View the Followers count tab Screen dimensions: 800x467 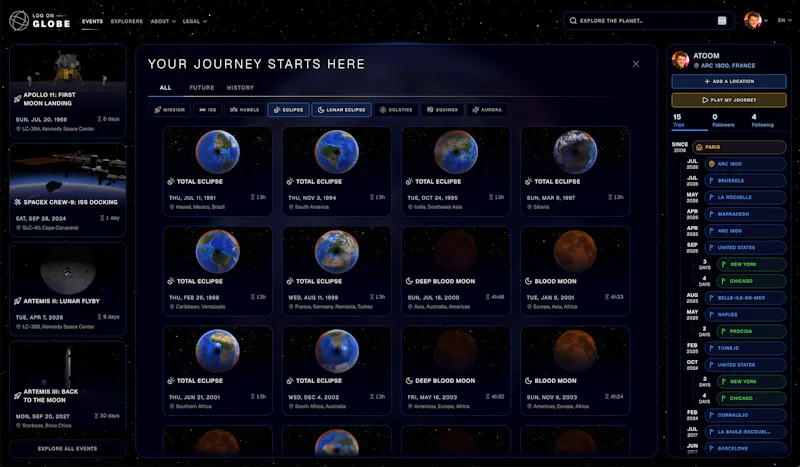pos(723,120)
